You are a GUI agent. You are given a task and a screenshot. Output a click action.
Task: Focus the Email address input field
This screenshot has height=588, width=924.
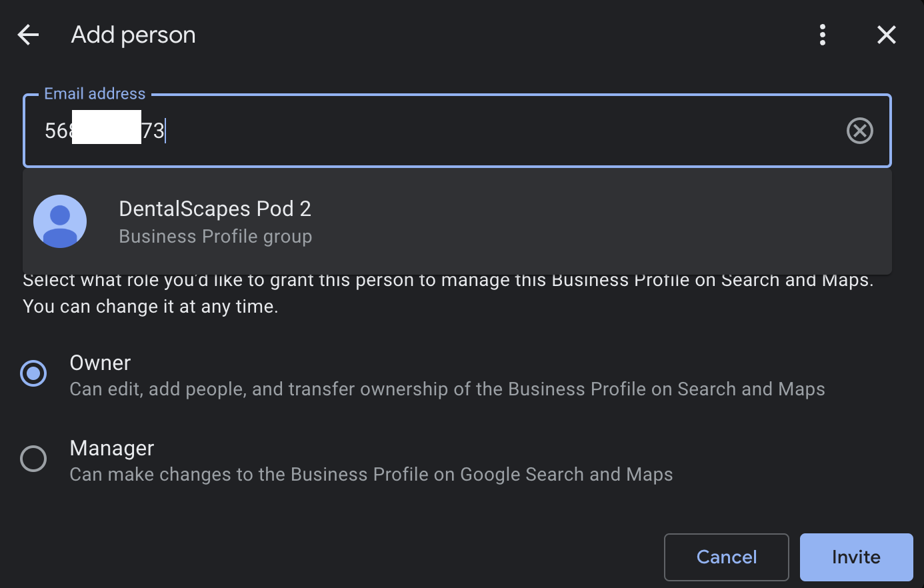point(467,131)
